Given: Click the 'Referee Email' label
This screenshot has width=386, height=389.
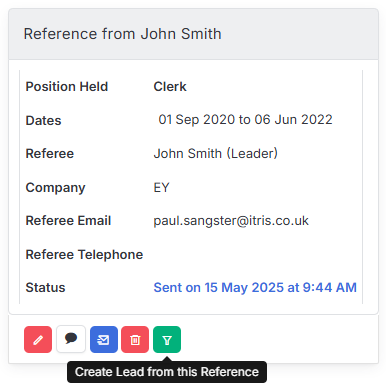Looking at the screenshot, I should (x=68, y=221).
